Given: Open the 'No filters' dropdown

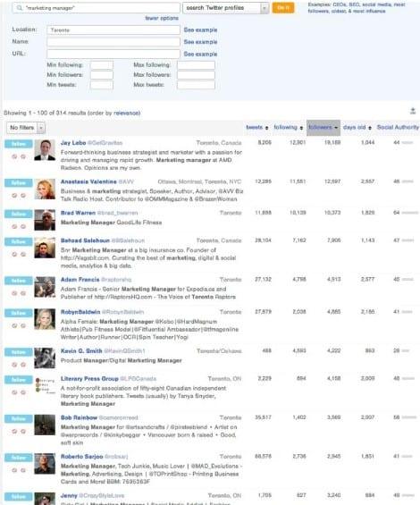Looking at the screenshot, I should point(25,128).
